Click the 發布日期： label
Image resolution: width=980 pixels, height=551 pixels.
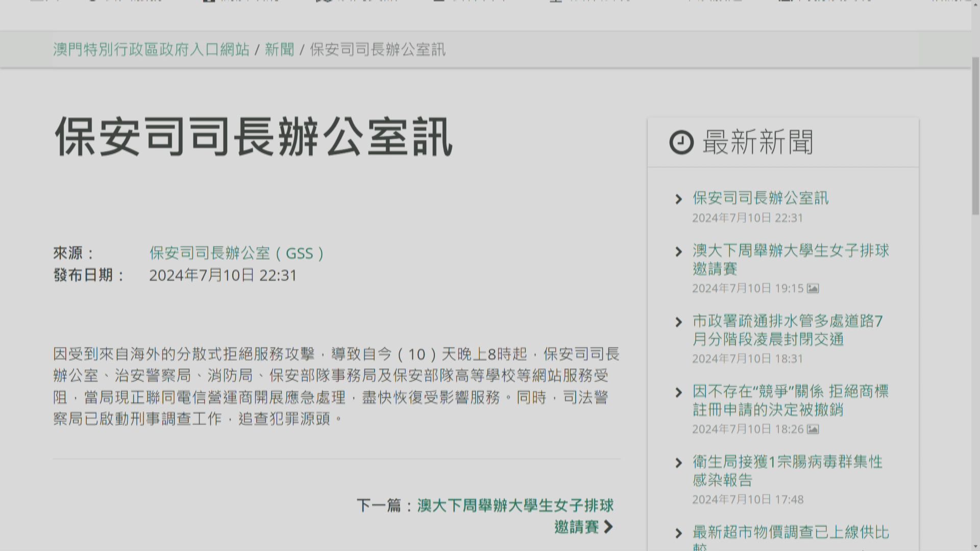point(89,275)
